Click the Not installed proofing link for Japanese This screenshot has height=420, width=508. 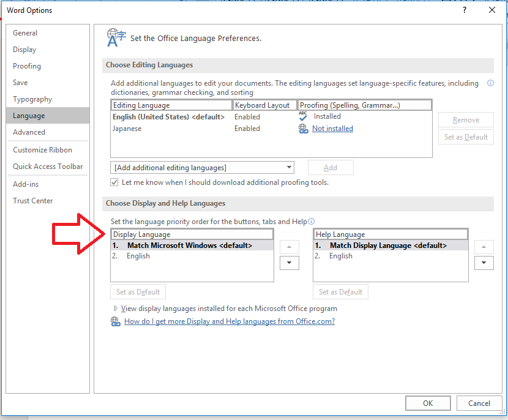click(x=332, y=128)
